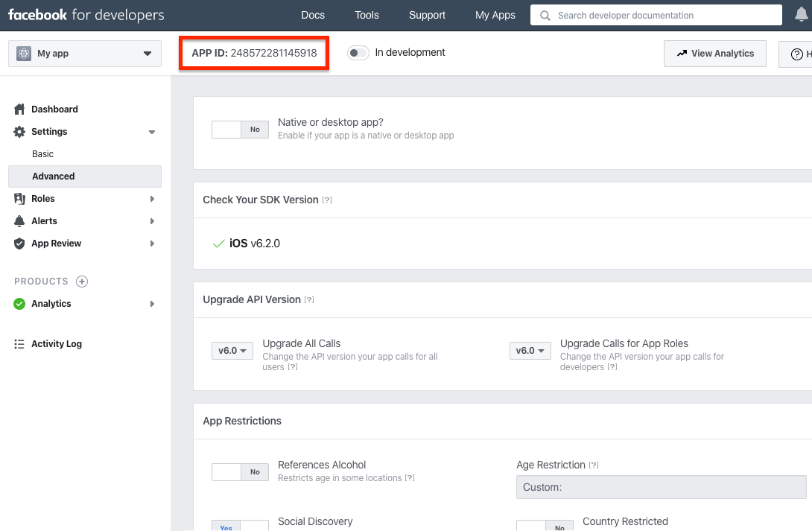Open help for Check Your SDK Version
812x531 pixels.
pyautogui.click(x=327, y=200)
